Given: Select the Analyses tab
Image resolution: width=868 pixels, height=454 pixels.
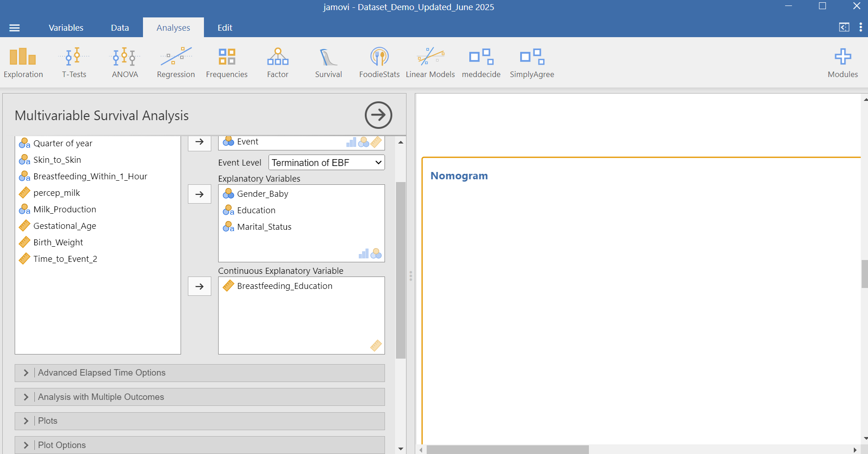Looking at the screenshot, I should tap(173, 28).
